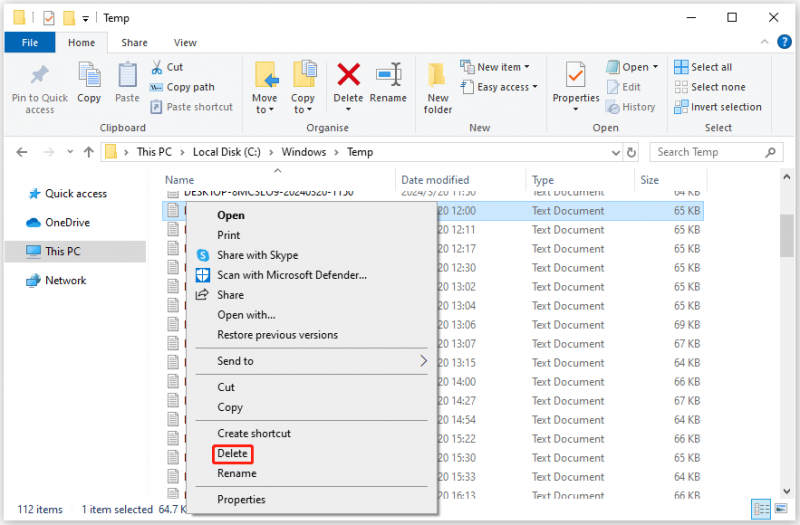
Task: Click Windows in the breadcrumb path
Action: [304, 152]
